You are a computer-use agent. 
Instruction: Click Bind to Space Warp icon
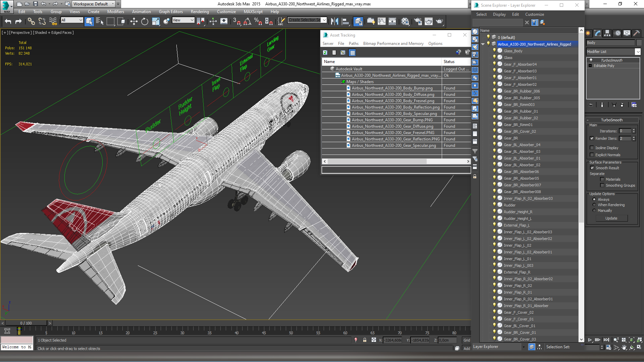tap(53, 21)
